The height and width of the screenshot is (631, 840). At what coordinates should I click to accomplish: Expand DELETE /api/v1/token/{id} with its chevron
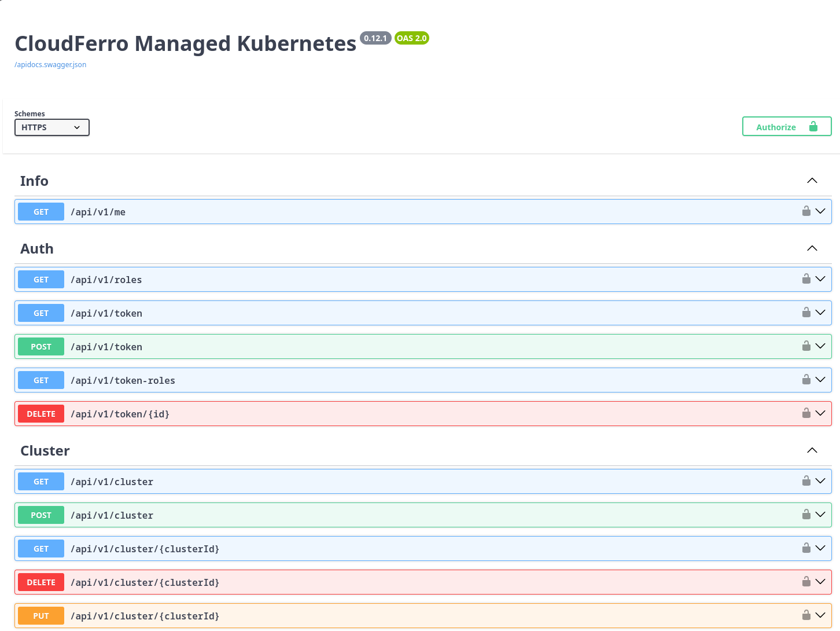820,413
